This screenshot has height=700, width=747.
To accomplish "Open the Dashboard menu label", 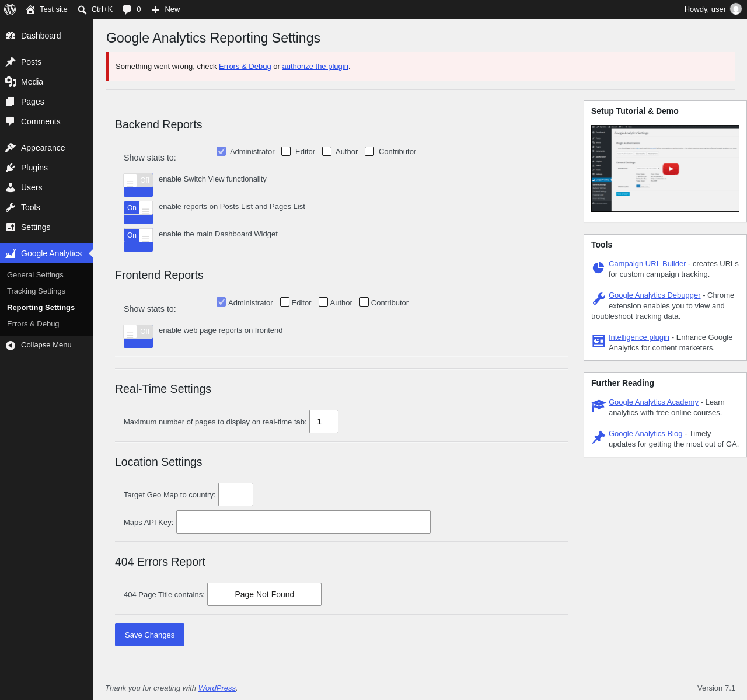I will click(41, 36).
